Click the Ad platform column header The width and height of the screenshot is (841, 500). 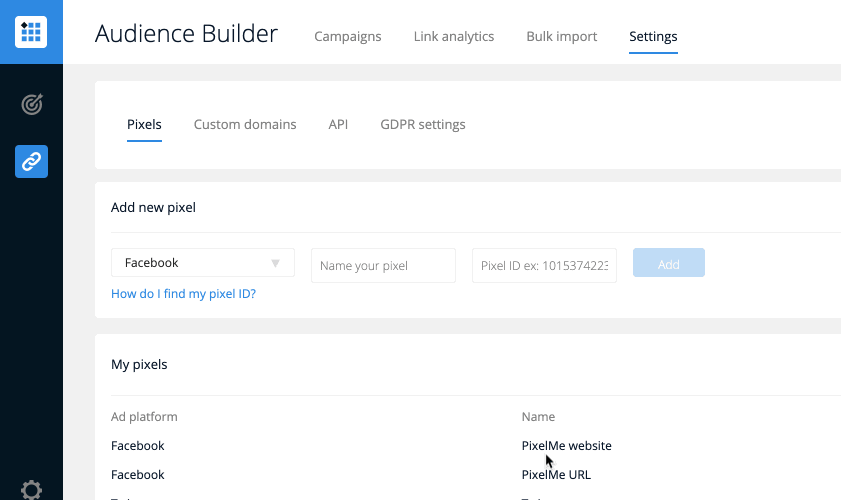tap(144, 416)
